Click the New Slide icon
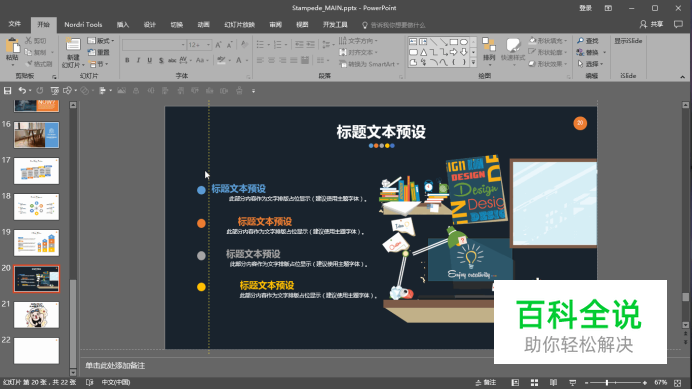This screenshot has height=389, width=692. (x=73, y=45)
